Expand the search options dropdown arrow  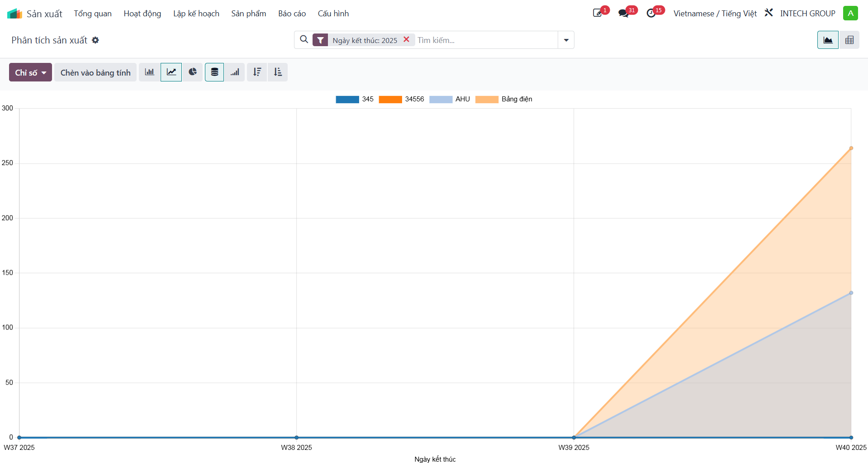(x=566, y=40)
